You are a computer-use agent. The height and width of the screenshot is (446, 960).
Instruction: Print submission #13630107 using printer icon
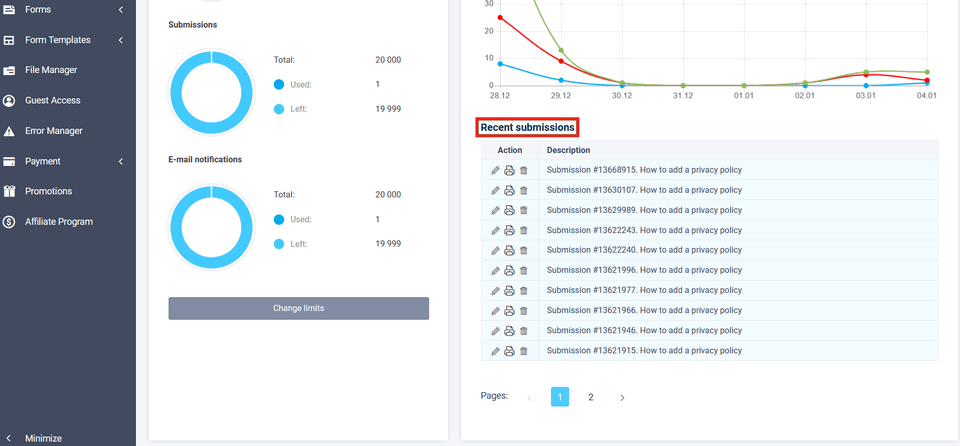(x=509, y=190)
